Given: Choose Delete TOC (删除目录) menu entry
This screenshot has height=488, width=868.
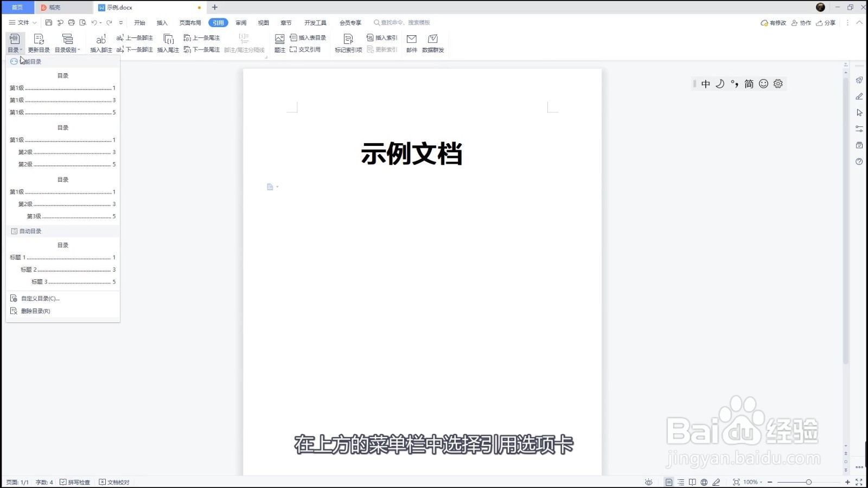Looking at the screenshot, I should coord(63,311).
